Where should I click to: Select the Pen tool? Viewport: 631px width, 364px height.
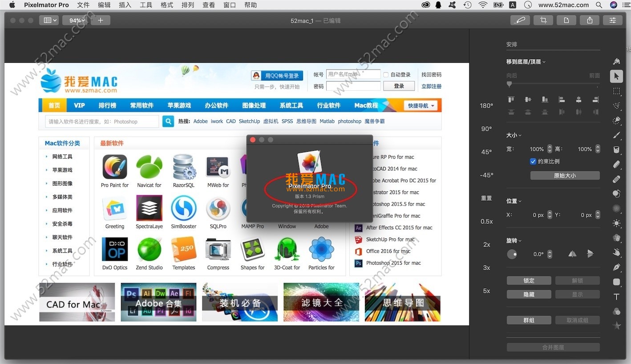616,267
